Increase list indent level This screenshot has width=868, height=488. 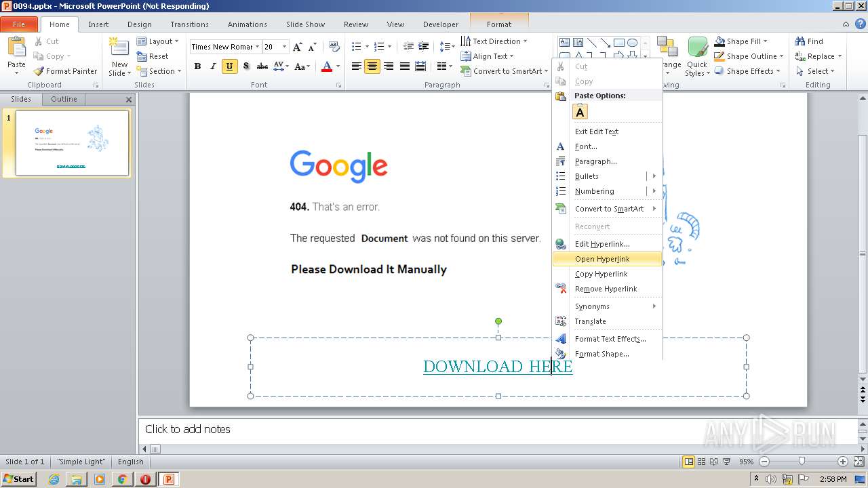pyautogui.click(x=423, y=47)
